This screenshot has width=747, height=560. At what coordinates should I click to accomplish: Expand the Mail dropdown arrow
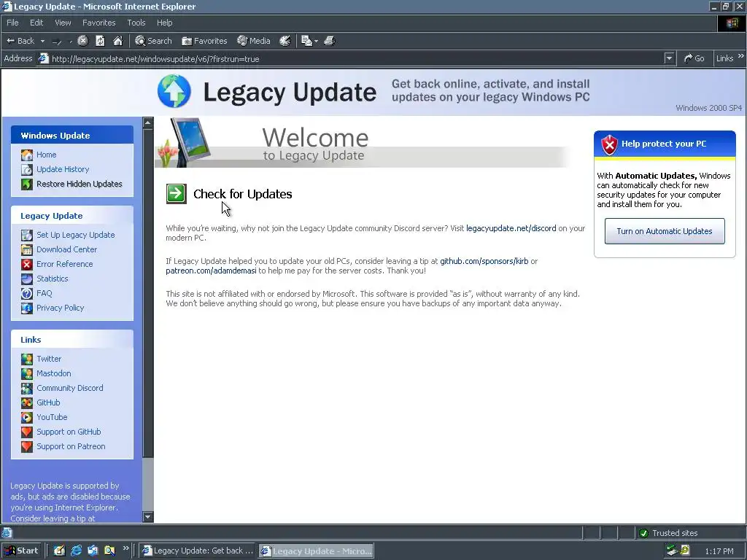(316, 42)
